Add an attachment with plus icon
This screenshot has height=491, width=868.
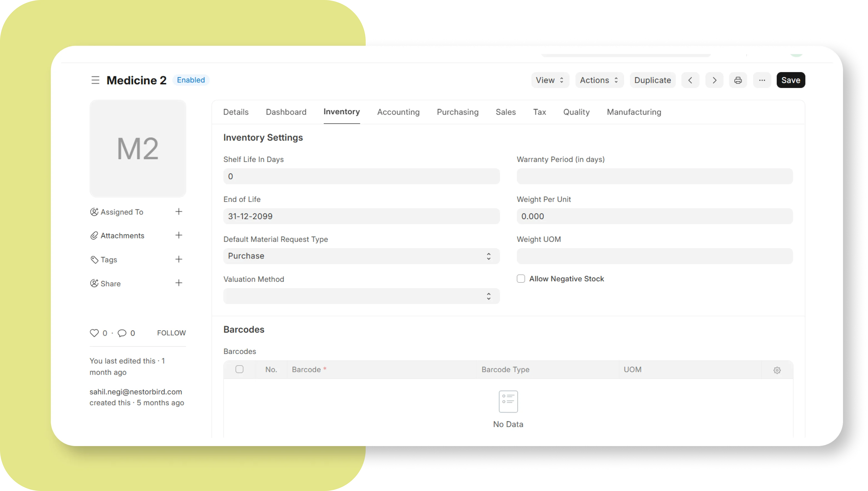click(x=179, y=236)
